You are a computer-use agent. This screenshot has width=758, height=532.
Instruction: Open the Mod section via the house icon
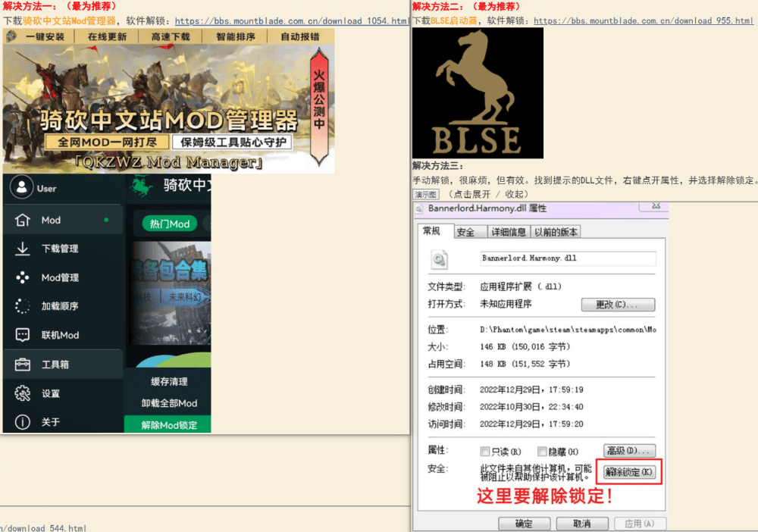(24, 220)
